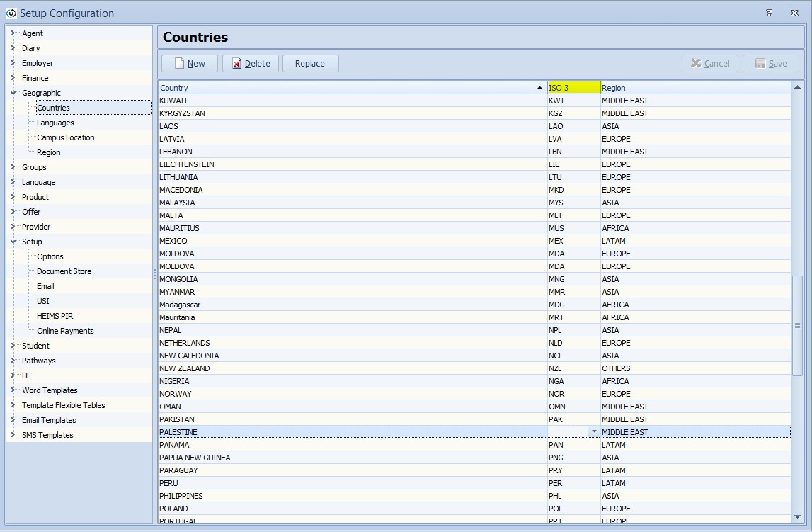
Task: Open the Online Payments settings
Action: pos(64,331)
